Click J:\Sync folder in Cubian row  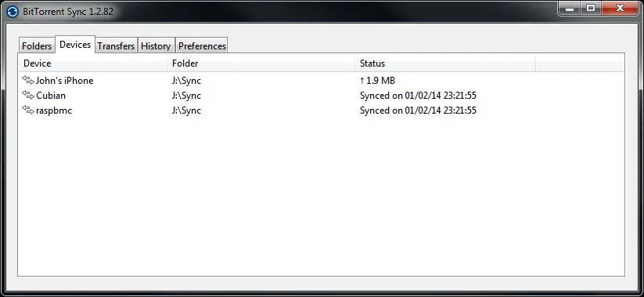coord(186,96)
